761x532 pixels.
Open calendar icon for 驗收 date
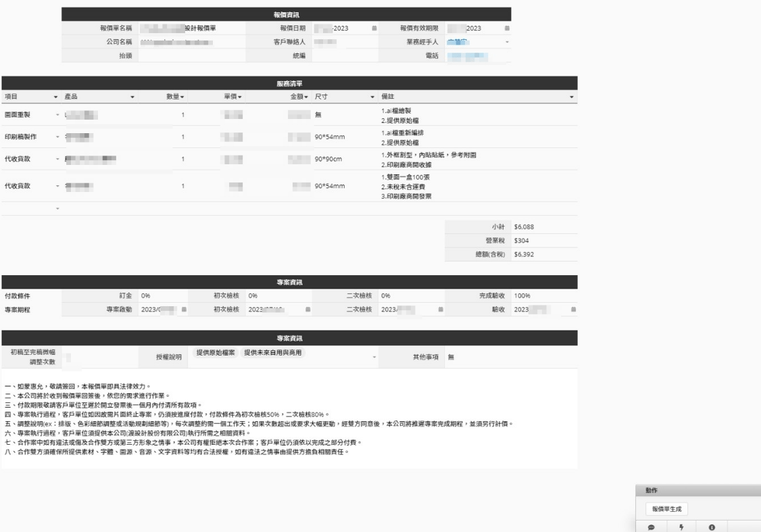tap(573, 309)
